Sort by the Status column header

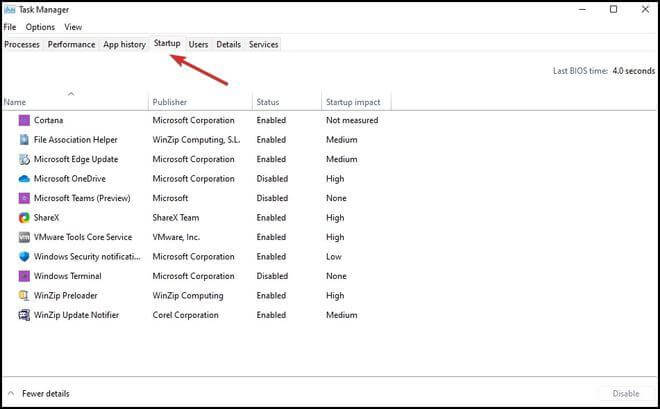[268, 102]
